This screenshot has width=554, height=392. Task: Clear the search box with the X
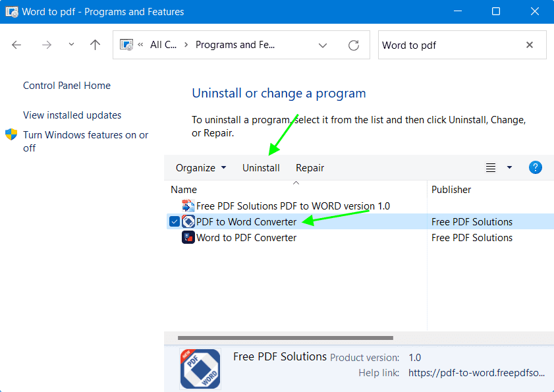529,45
